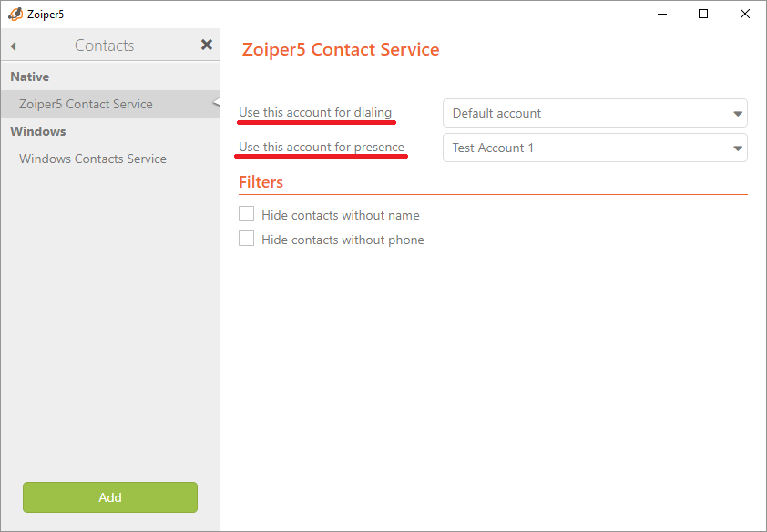Image resolution: width=767 pixels, height=532 pixels.
Task: Select Zoiper5 Contact Service in sidebar
Action: pyautogui.click(x=86, y=104)
